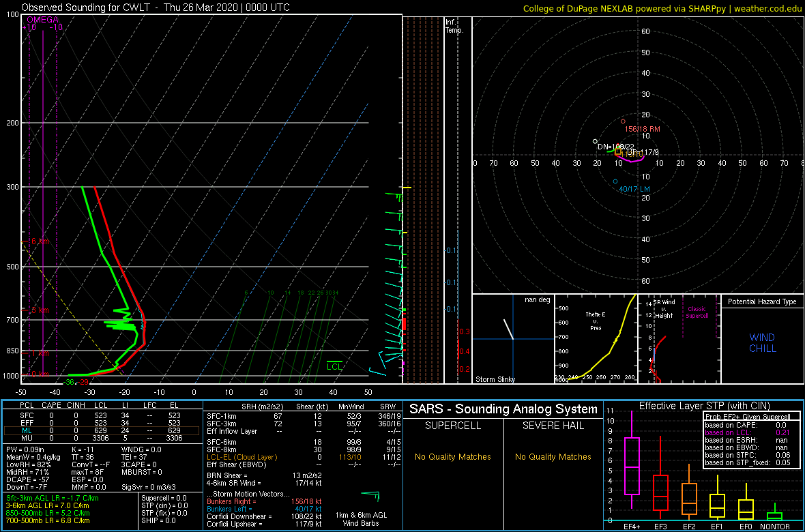This screenshot has height=532, width=805.
Task: Click the OMEGA label on the skew-T
Action: click(x=42, y=20)
